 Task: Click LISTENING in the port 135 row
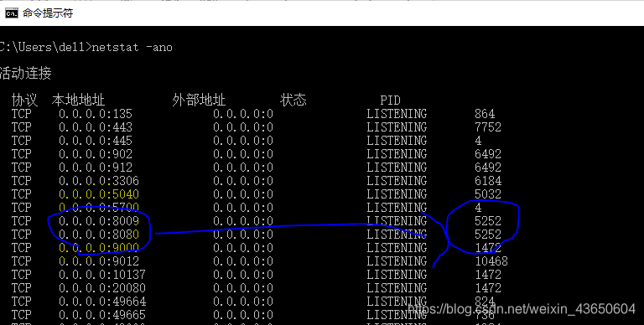tap(397, 114)
